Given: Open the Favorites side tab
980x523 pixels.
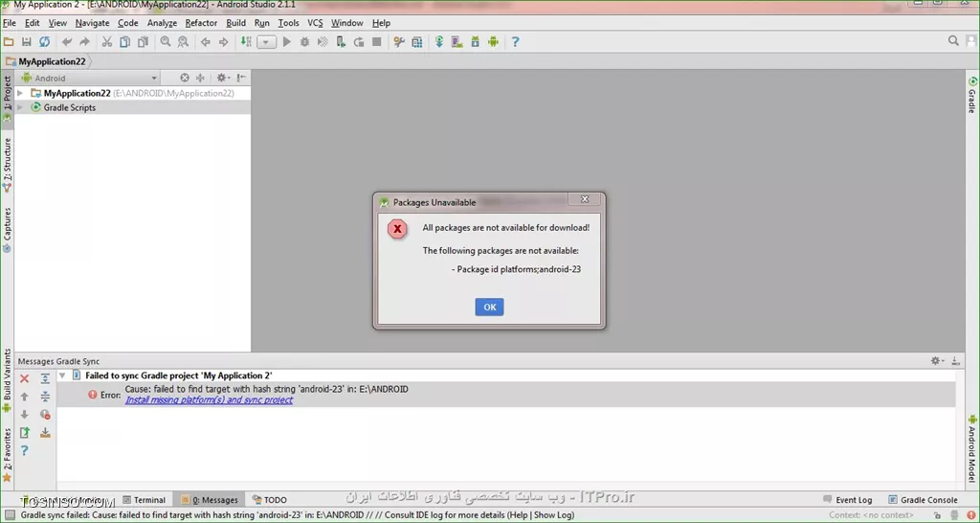Looking at the screenshot, I should (8, 455).
